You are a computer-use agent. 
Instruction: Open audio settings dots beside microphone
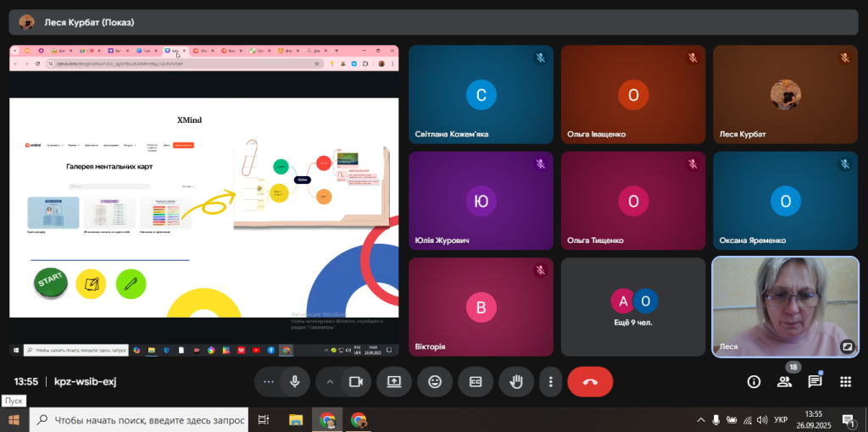click(269, 381)
